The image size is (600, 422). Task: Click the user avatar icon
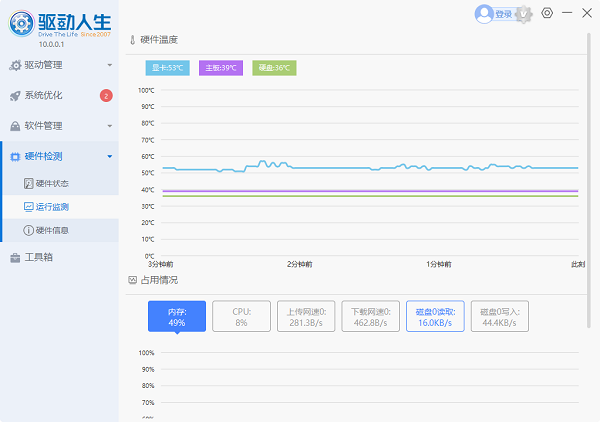tap(484, 13)
